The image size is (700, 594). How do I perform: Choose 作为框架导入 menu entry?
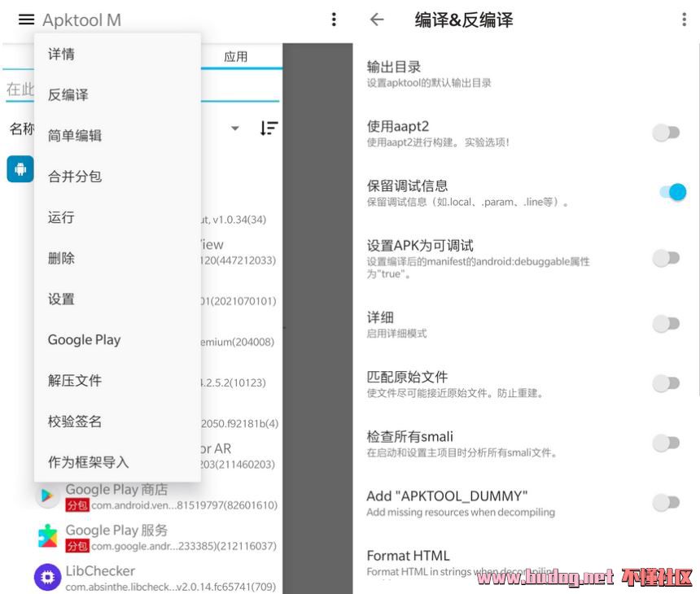pyautogui.click(x=117, y=462)
